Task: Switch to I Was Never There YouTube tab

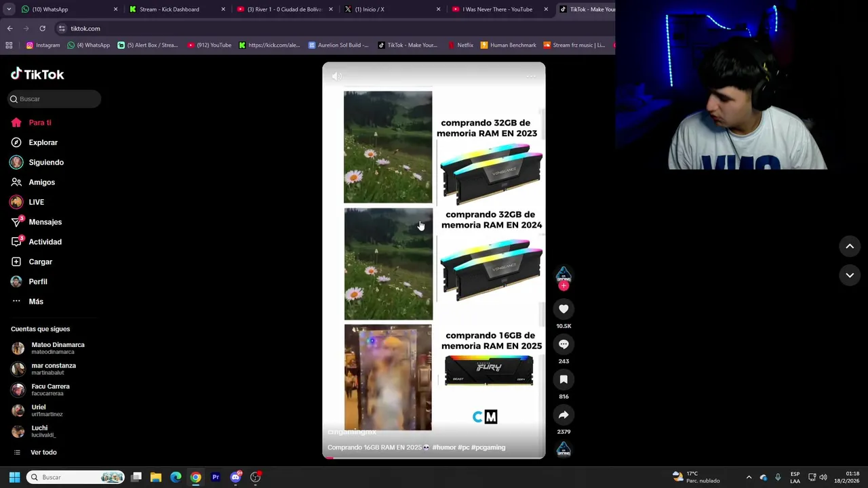Action: point(499,9)
